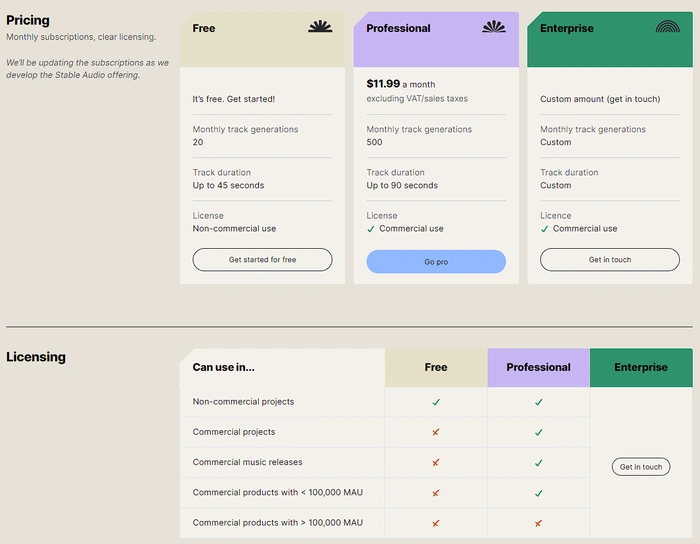Click the Free plan sunburst icon
The height and width of the screenshot is (544, 700).
320,26
